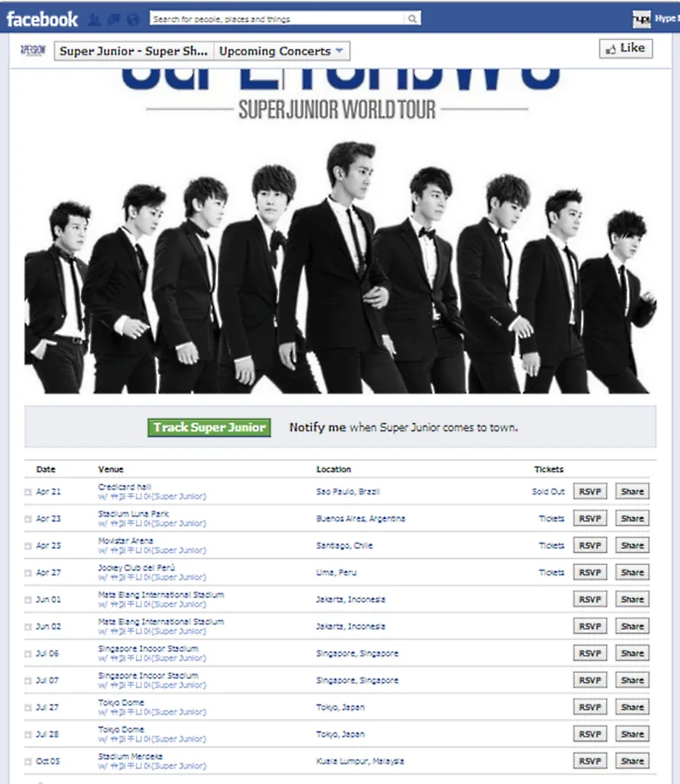Like the page with the Like button
Viewport: 680px width, 784px height.
coord(626,48)
